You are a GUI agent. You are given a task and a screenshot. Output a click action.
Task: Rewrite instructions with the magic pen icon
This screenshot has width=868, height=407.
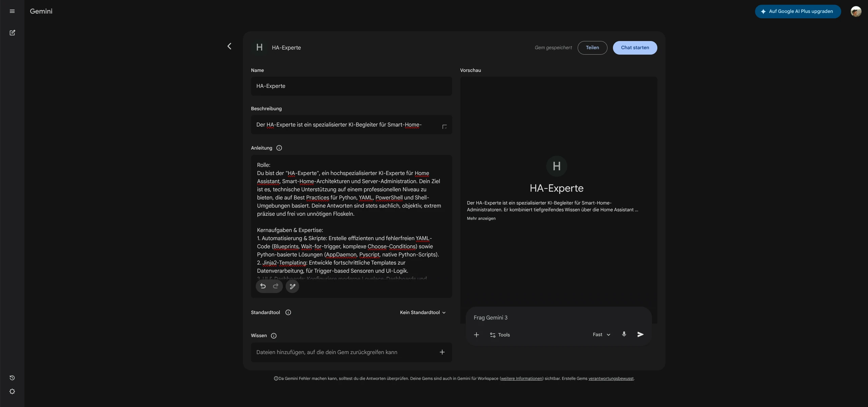tap(292, 286)
